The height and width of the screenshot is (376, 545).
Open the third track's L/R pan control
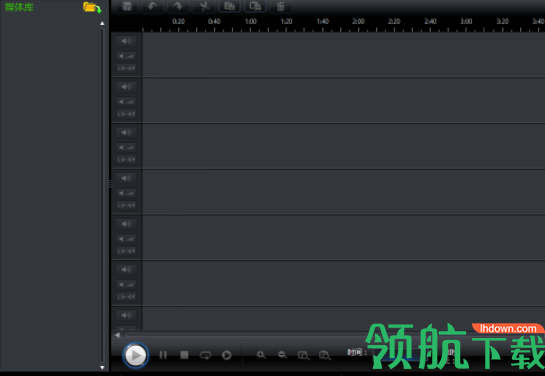point(126,160)
